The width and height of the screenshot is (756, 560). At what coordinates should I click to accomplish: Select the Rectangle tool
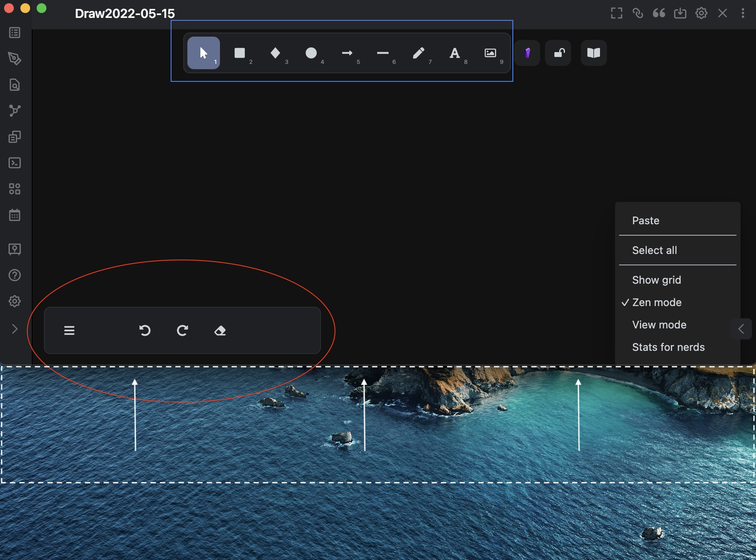tap(240, 53)
